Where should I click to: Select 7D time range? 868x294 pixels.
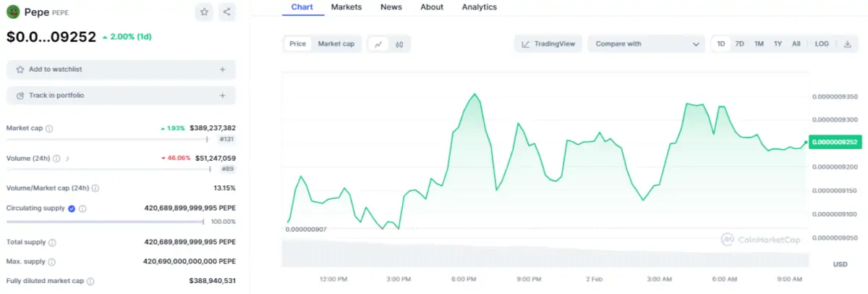[x=739, y=44]
